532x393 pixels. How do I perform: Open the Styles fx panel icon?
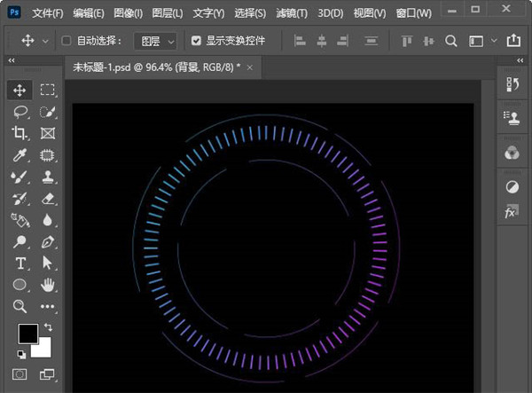[x=512, y=212]
